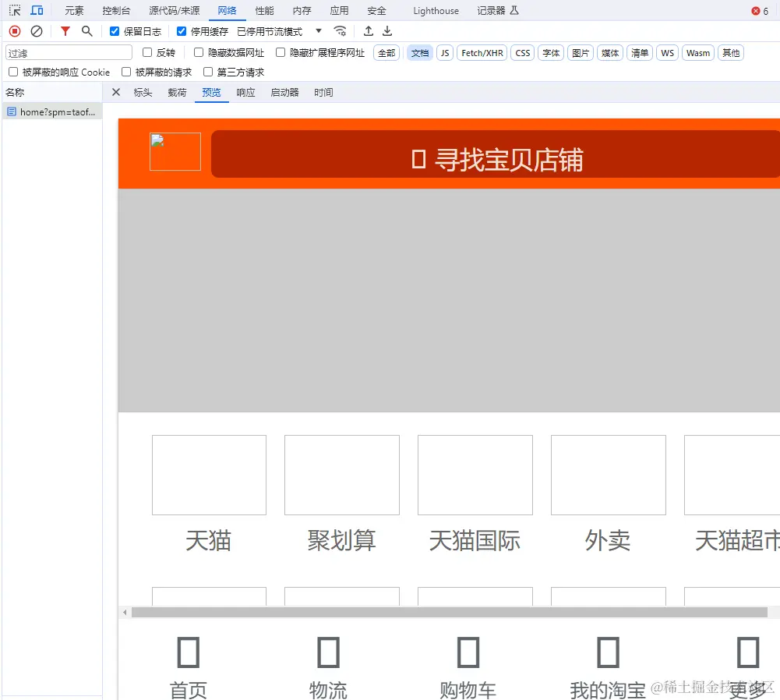
Task: Clear the network log
Action: tap(37, 31)
